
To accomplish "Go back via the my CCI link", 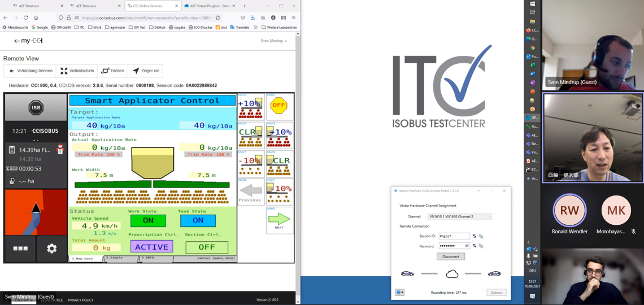I will (x=28, y=41).
